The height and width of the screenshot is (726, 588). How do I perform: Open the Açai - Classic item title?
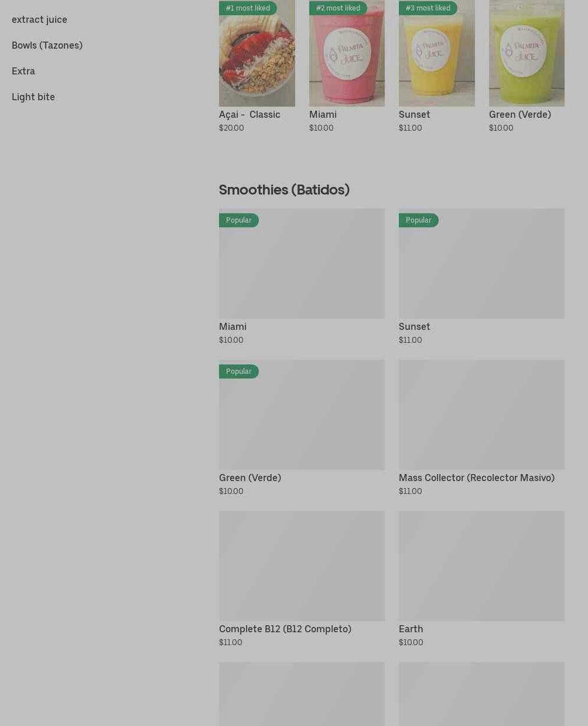point(249,114)
